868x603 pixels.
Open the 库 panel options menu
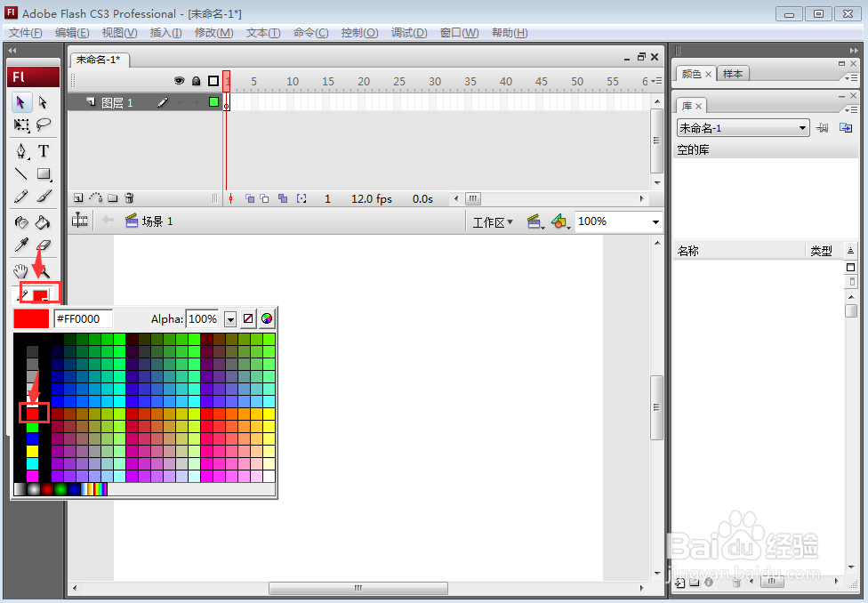(850, 109)
